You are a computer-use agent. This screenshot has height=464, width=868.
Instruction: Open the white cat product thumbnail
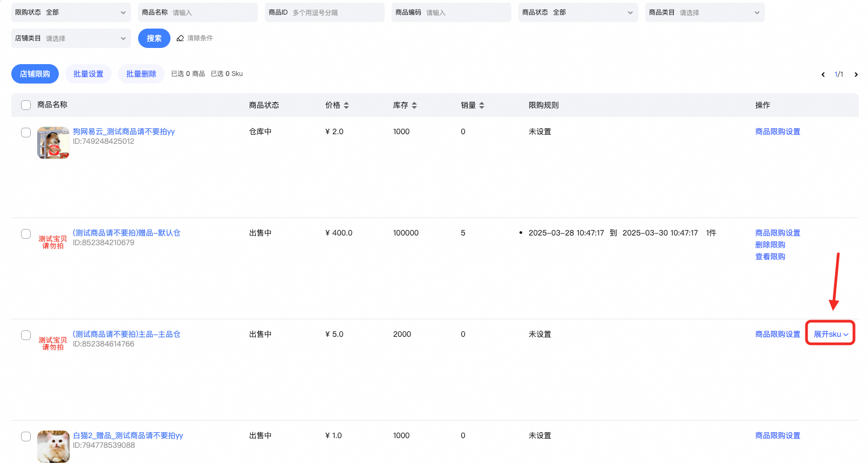point(53,447)
